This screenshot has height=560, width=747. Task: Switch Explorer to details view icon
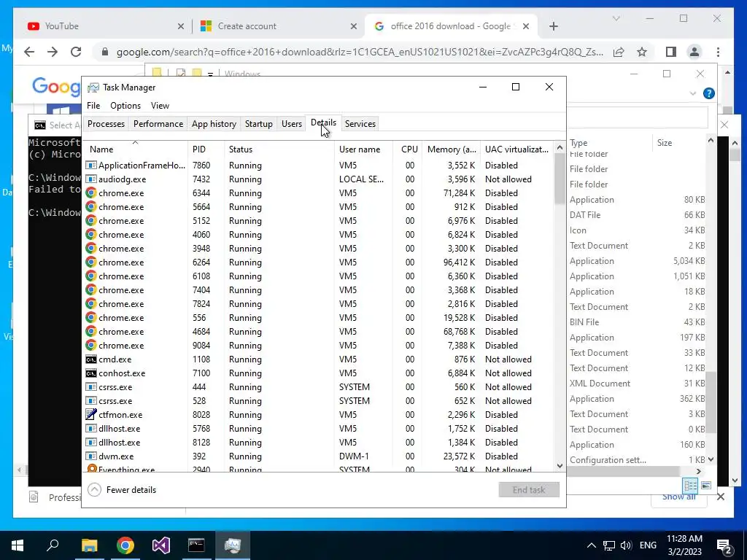(x=690, y=485)
